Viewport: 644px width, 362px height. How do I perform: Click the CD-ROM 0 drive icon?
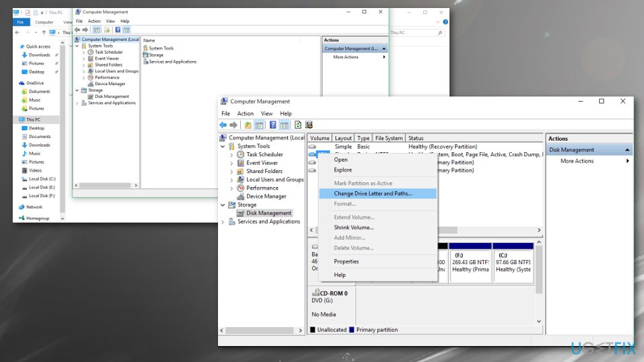click(316, 293)
